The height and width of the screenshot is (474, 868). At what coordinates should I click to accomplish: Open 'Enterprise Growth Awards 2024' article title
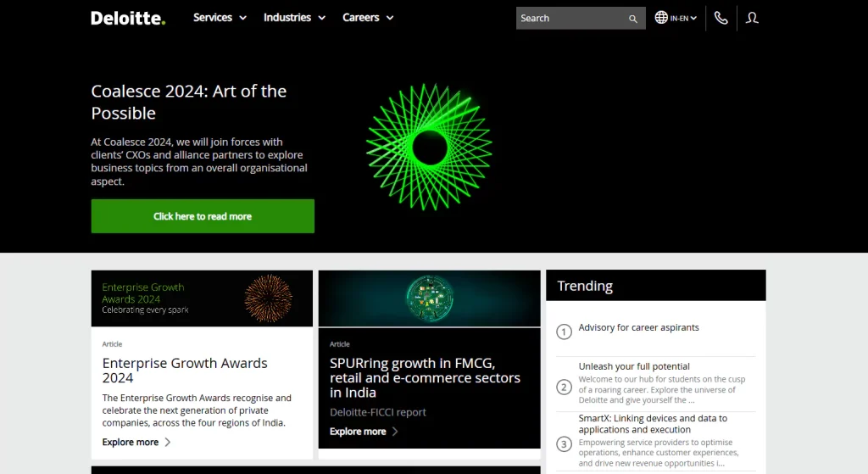pyautogui.click(x=185, y=371)
